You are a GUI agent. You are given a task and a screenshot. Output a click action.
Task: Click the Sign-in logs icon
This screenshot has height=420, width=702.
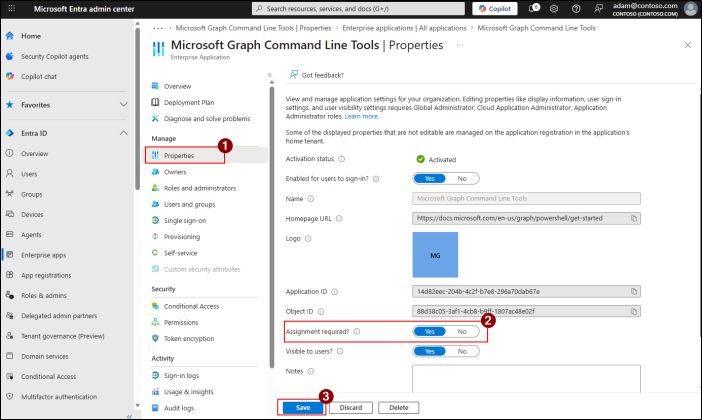pos(155,375)
